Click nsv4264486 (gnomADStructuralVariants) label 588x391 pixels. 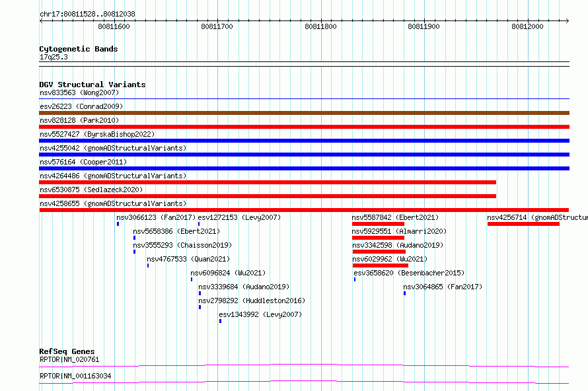point(113,176)
